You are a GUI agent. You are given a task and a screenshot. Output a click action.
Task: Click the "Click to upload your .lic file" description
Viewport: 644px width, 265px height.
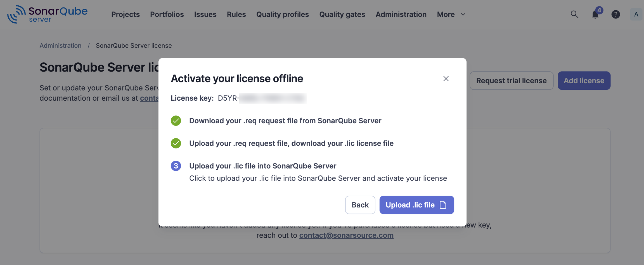[x=318, y=178]
